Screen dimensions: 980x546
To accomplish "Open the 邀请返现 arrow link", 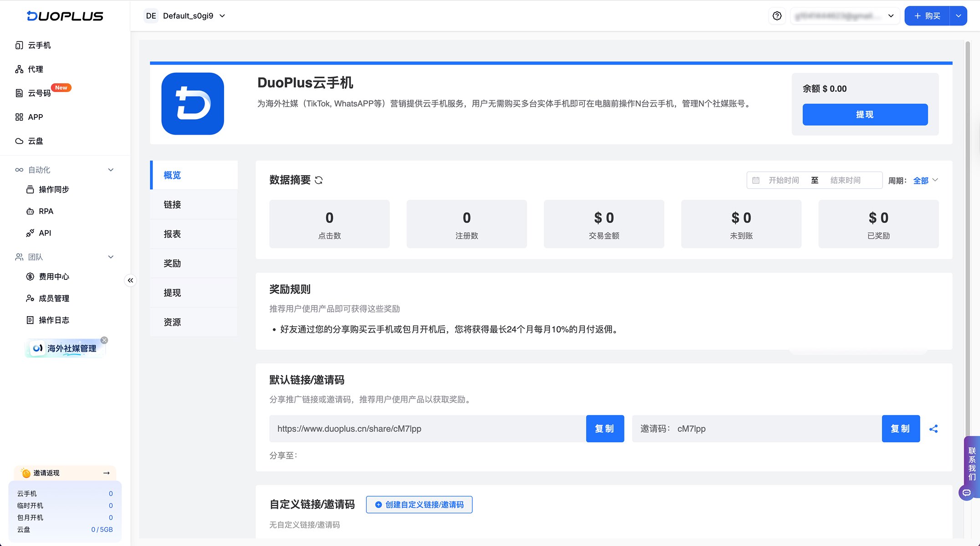I will click(x=107, y=473).
